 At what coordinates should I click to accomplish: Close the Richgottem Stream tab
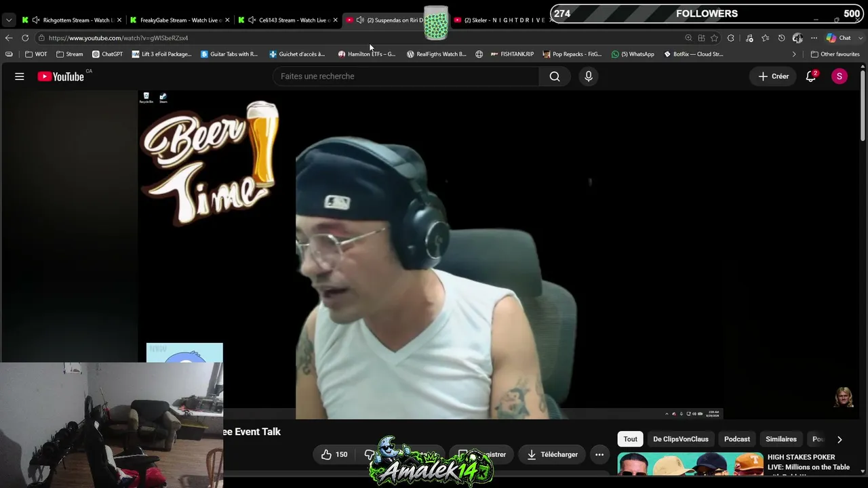click(119, 20)
